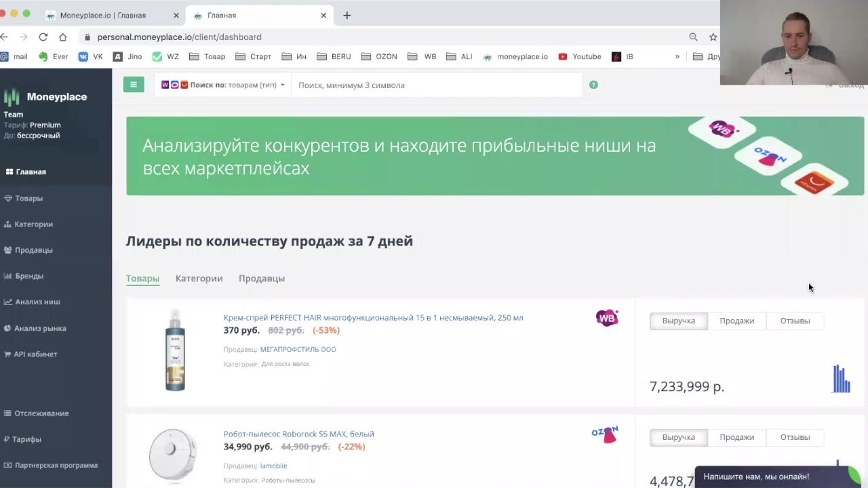Click the address bar URL
The width and height of the screenshot is (868, 488).
179,37
